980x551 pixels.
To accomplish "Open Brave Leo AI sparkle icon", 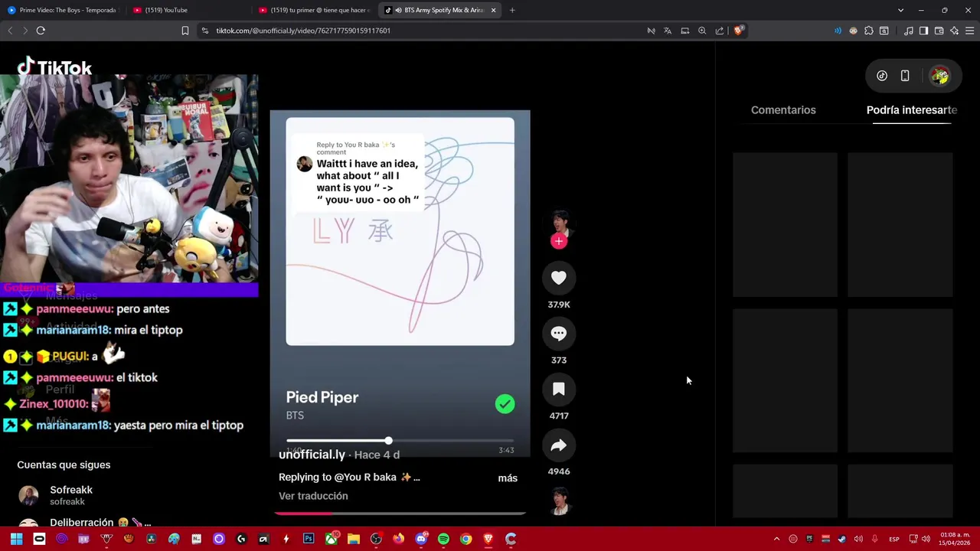I will (954, 31).
